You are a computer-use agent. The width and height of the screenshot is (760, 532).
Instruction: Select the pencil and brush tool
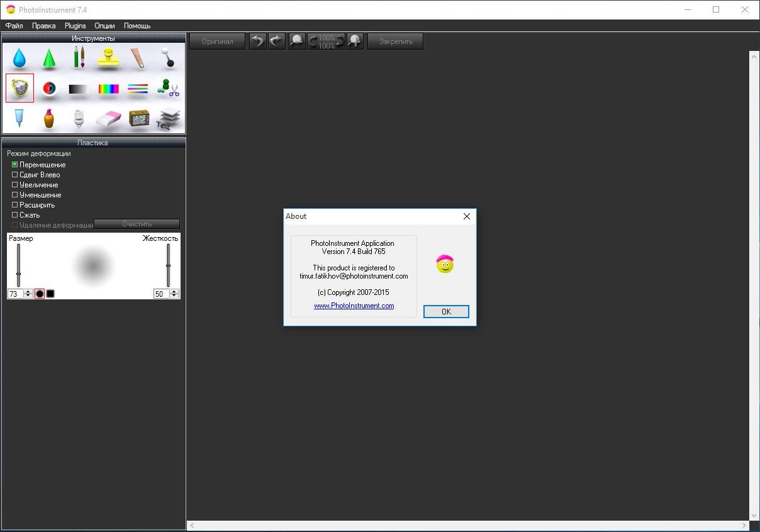coord(79,58)
